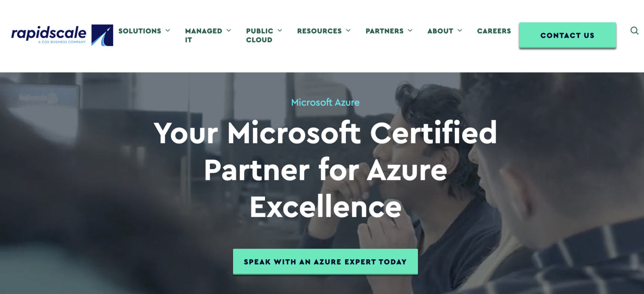644x294 pixels.
Task: Select the About navigation item
Action: [x=440, y=31]
